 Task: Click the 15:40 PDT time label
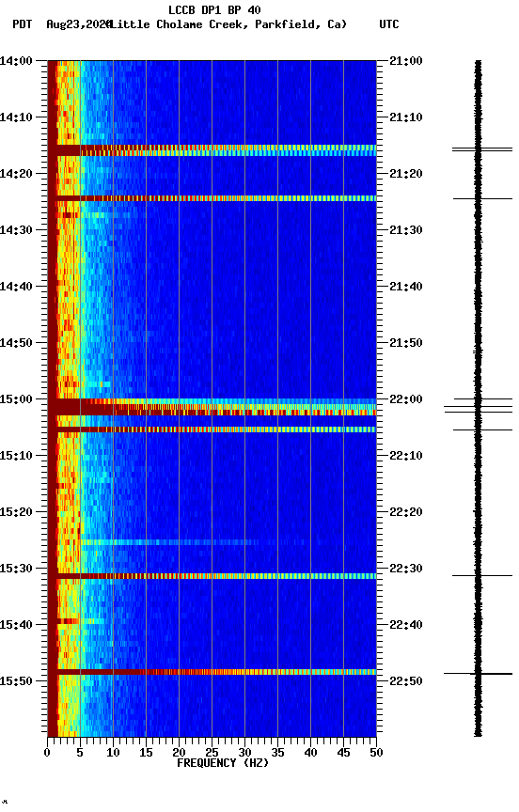(16, 625)
